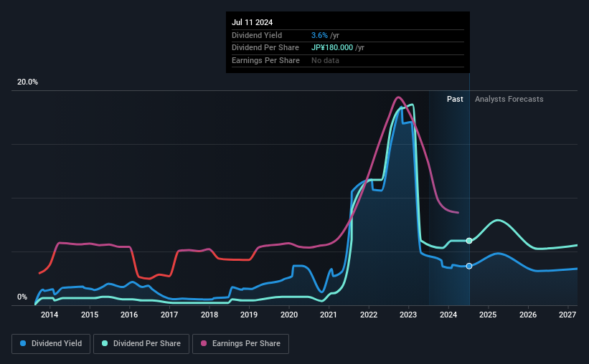The image size is (589, 364).
Task: Click the 2019 x-axis label
Action: click(249, 315)
